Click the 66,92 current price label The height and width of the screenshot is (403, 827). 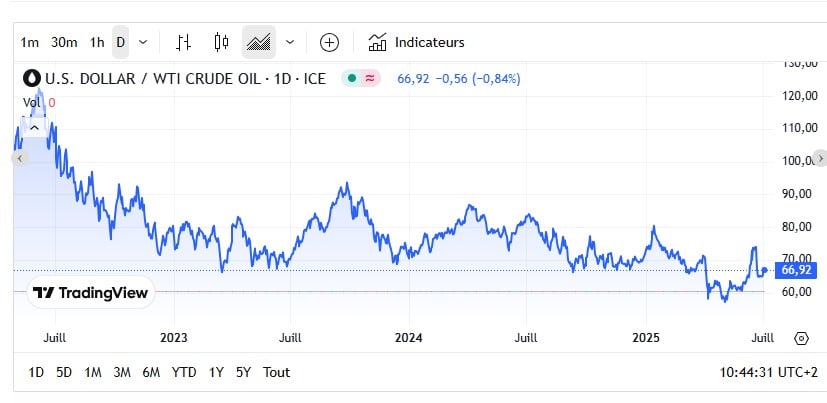(795, 270)
